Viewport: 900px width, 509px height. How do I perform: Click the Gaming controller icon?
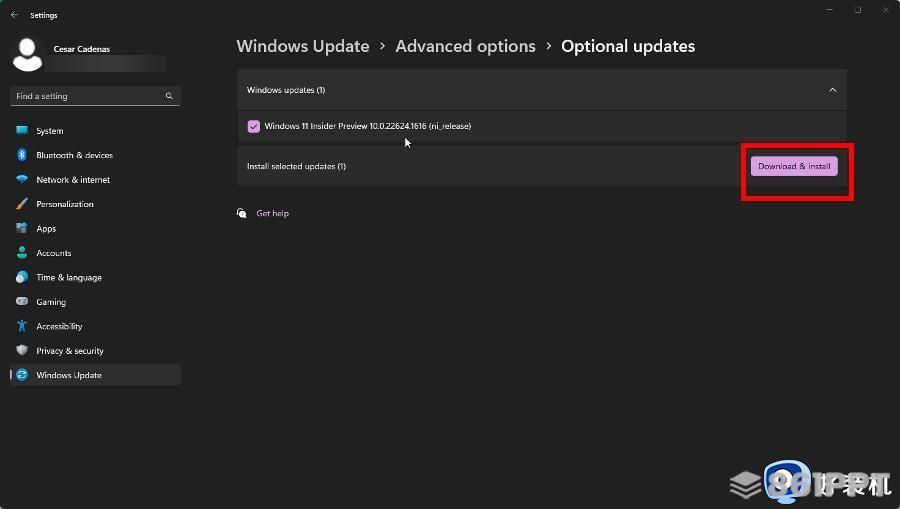22,301
